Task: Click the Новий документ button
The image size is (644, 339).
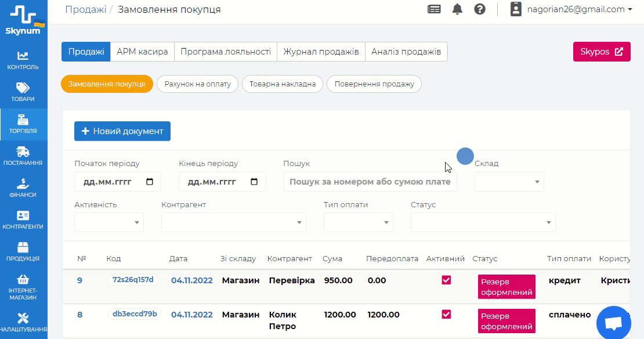Action: tap(122, 131)
